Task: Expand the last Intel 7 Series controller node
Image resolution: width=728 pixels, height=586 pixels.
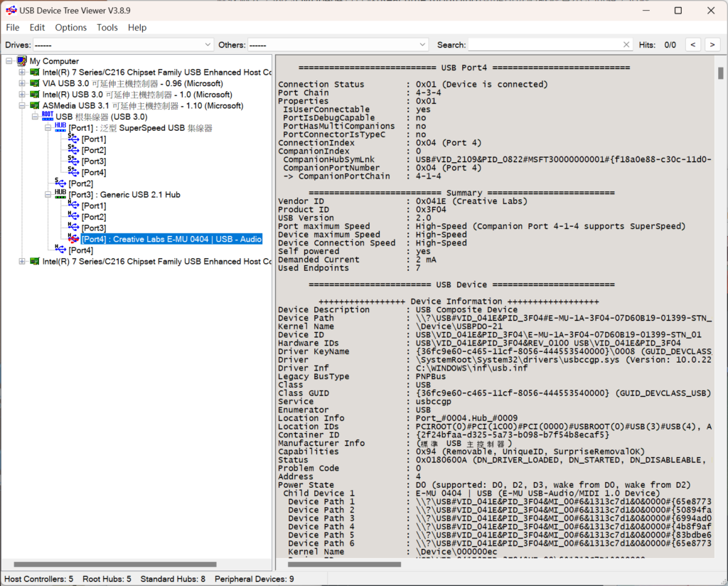Action: pyautogui.click(x=22, y=262)
